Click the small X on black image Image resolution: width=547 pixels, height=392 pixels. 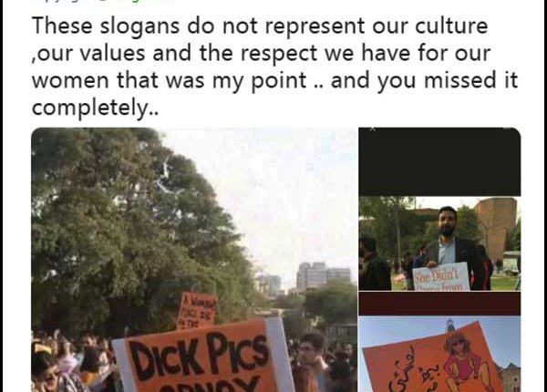(373, 129)
